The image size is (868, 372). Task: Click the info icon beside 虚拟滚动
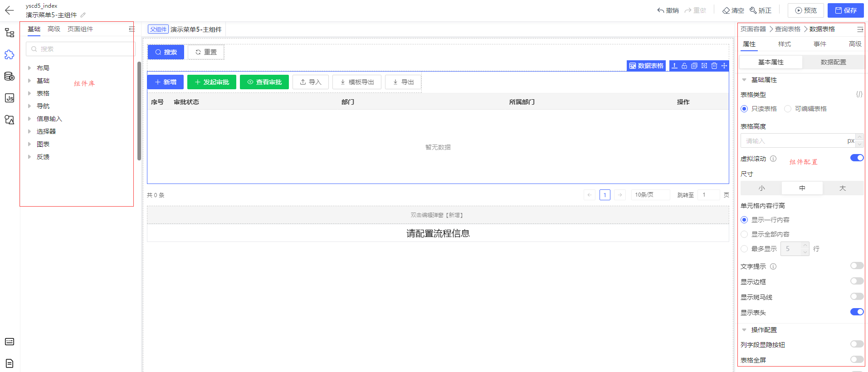click(773, 159)
